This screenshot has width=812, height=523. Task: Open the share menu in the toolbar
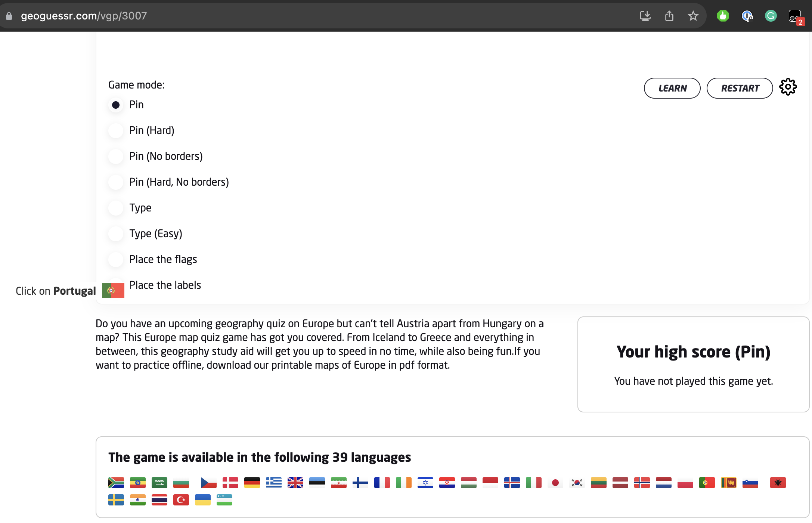(x=669, y=16)
